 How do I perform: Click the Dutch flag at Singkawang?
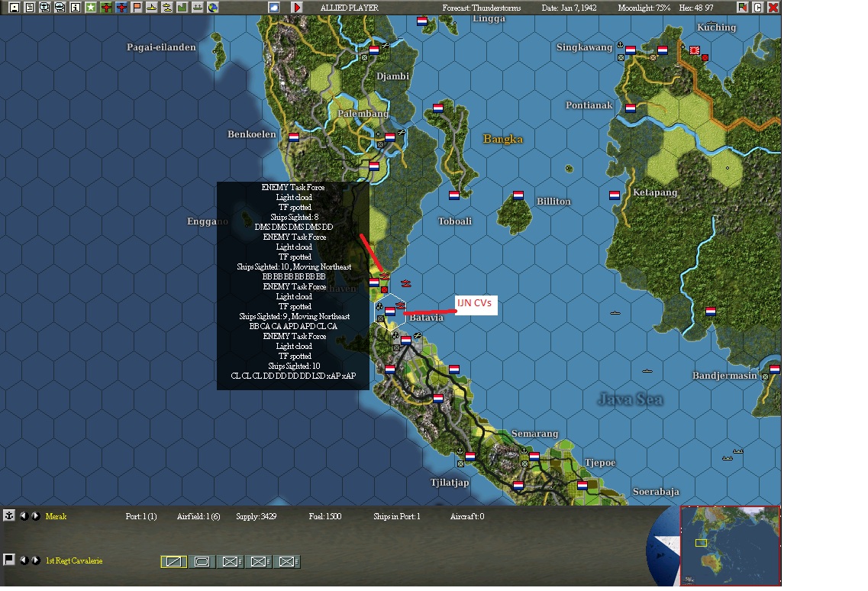click(x=631, y=50)
